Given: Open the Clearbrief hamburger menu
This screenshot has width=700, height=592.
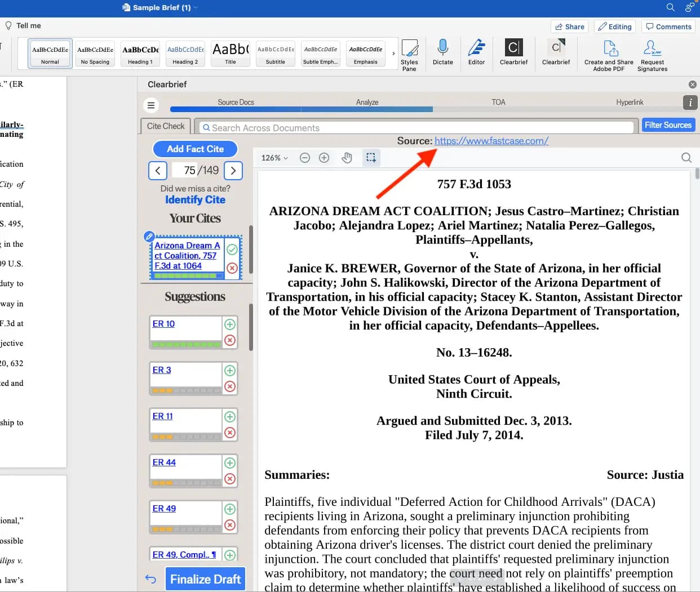Looking at the screenshot, I should 151,105.
